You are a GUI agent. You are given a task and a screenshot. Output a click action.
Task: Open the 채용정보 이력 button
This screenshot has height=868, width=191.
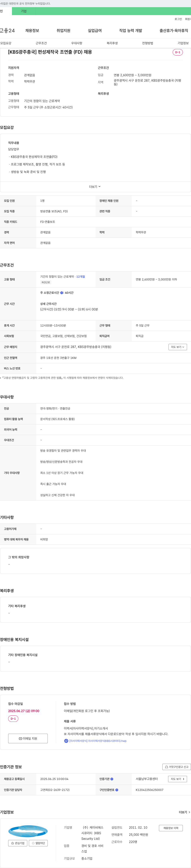(x=171, y=828)
